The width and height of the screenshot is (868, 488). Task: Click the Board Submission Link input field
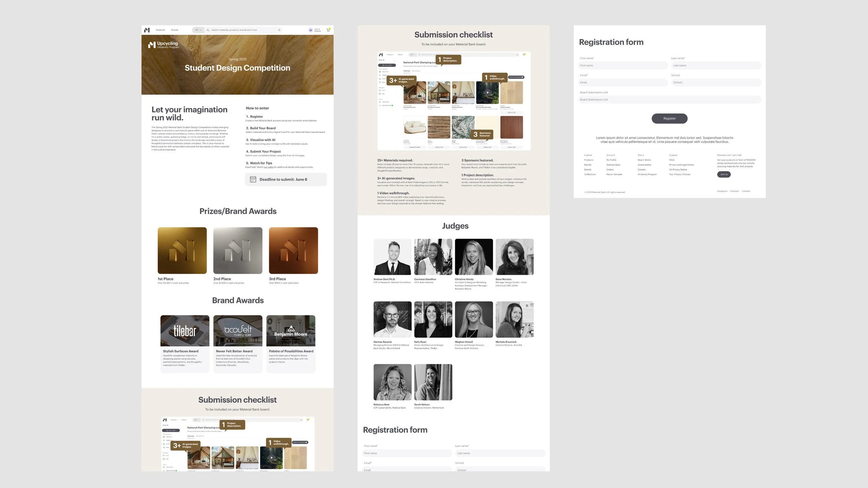coord(669,100)
